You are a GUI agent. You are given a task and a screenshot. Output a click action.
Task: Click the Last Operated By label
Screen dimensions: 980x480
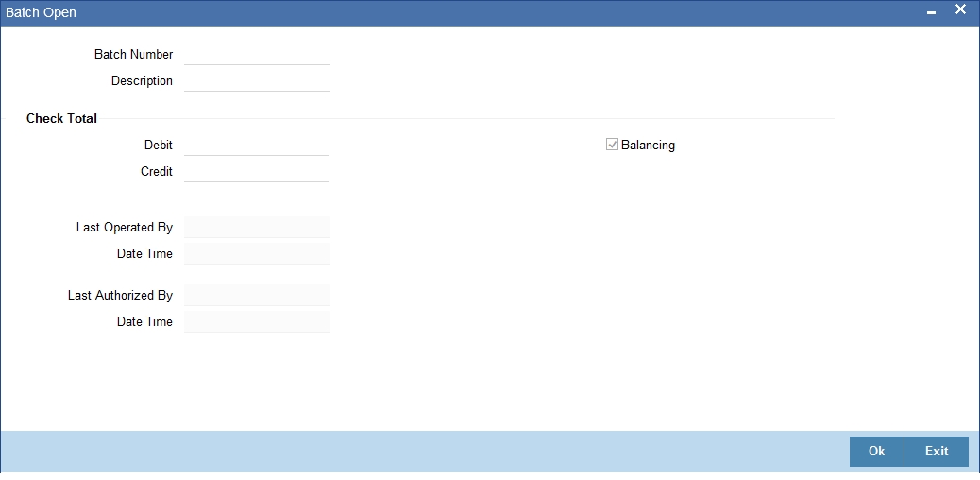(125, 227)
